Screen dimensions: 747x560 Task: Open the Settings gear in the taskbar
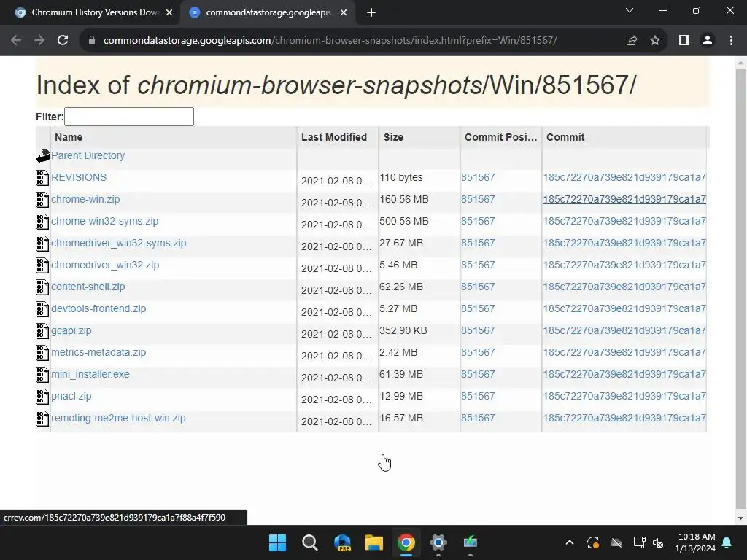(x=438, y=542)
